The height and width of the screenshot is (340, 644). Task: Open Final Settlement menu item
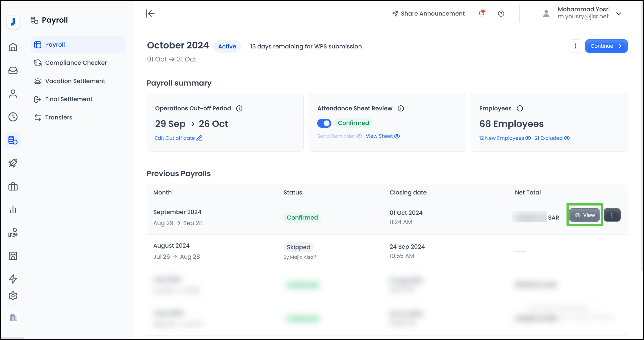tap(69, 99)
